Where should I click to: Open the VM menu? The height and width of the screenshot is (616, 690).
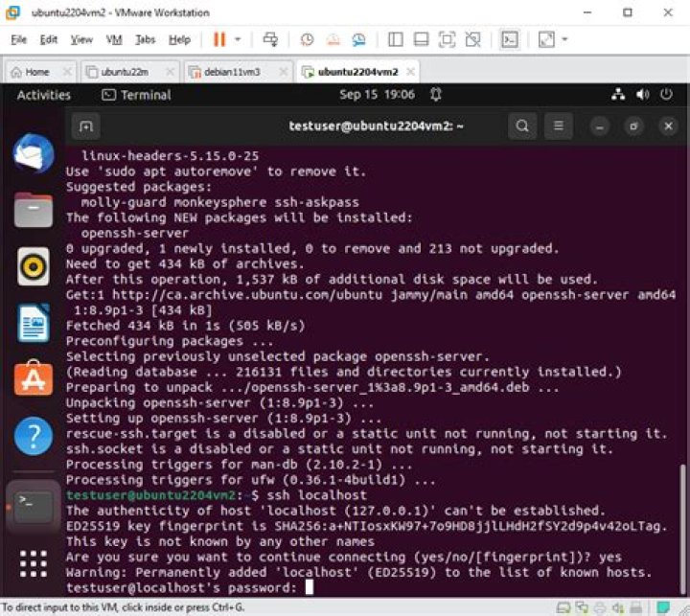114,39
